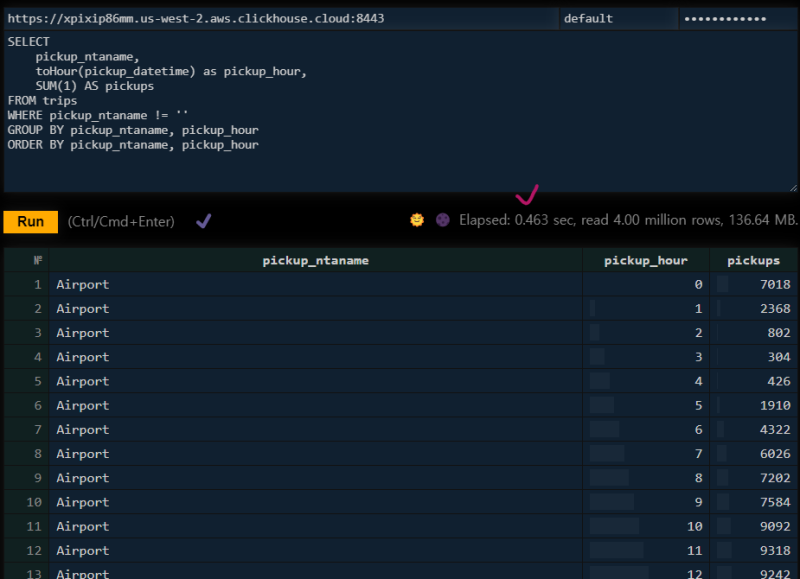Screen dimensions: 800x579
Task: Click the pickup_hour column header
Action: point(646,260)
